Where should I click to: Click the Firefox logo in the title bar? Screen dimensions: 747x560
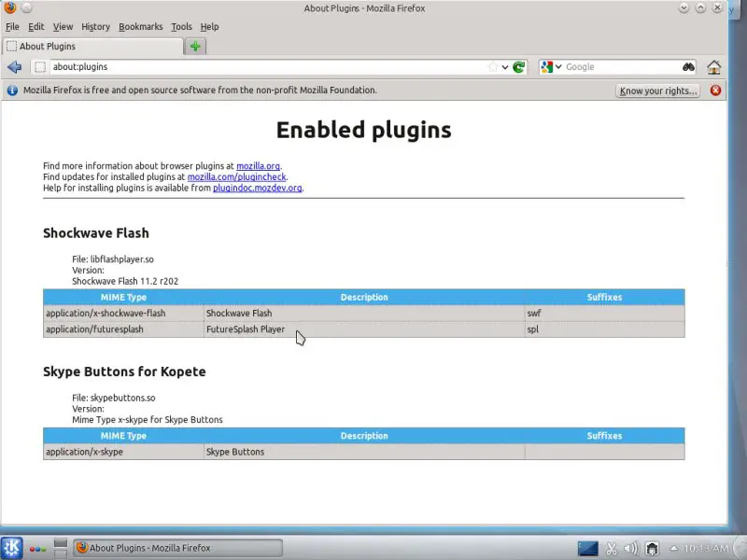10,7
